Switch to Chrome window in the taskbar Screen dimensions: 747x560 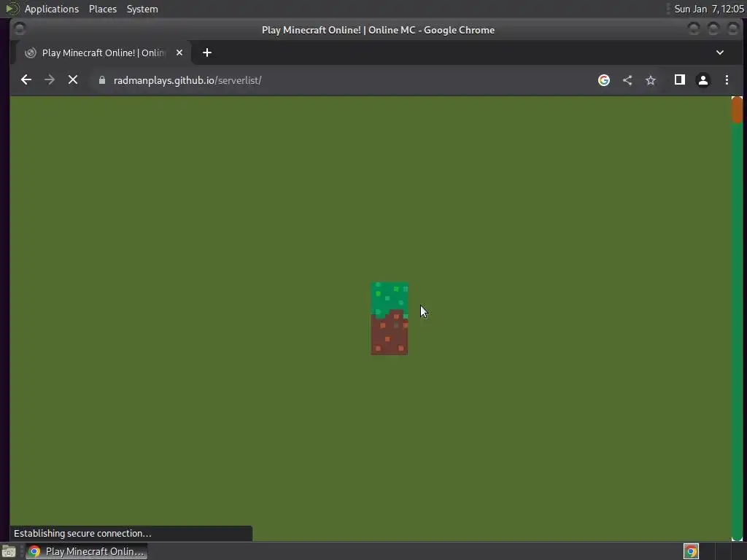[86, 551]
